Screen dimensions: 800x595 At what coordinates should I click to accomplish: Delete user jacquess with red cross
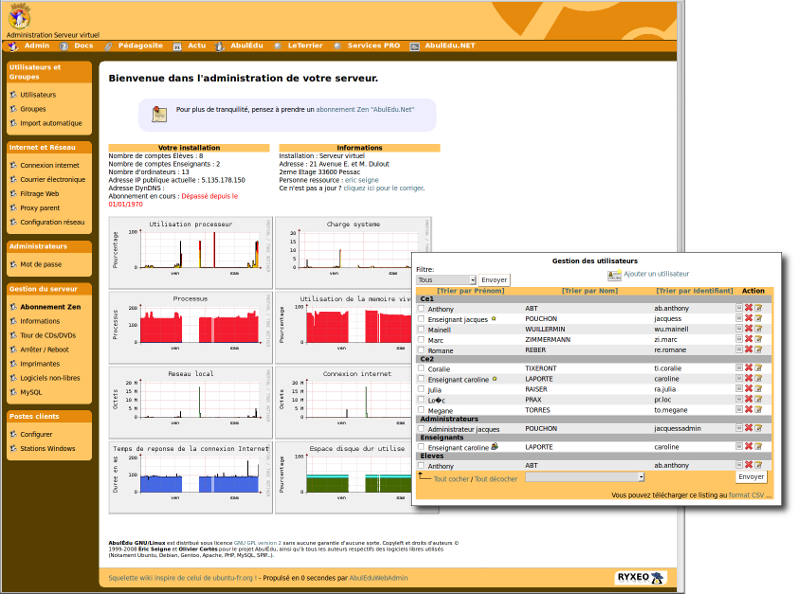748,318
